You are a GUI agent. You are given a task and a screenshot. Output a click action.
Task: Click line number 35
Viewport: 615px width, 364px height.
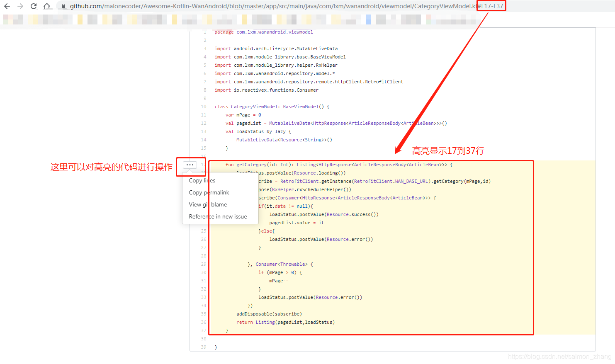(204, 314)
